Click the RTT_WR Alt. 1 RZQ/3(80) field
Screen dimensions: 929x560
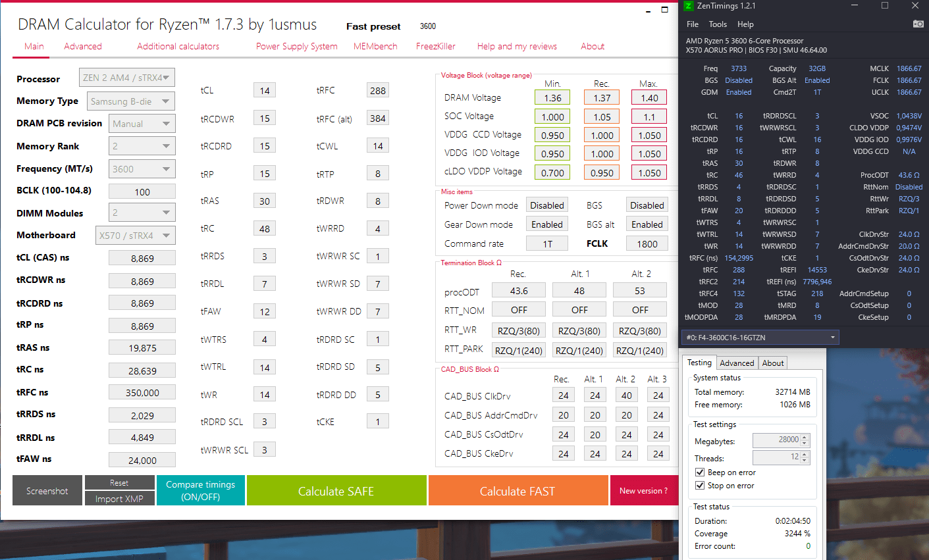coord(579,330)
